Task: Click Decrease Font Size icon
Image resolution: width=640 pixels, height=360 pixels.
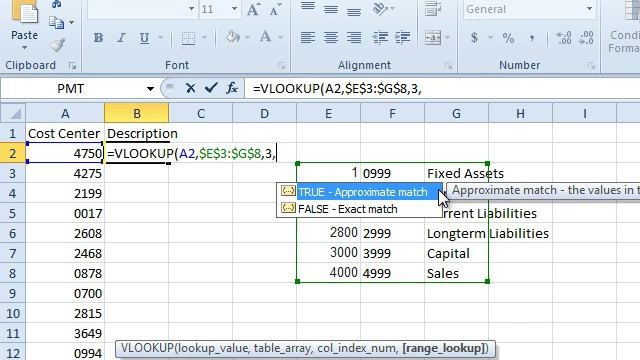Action: [275, 9]
